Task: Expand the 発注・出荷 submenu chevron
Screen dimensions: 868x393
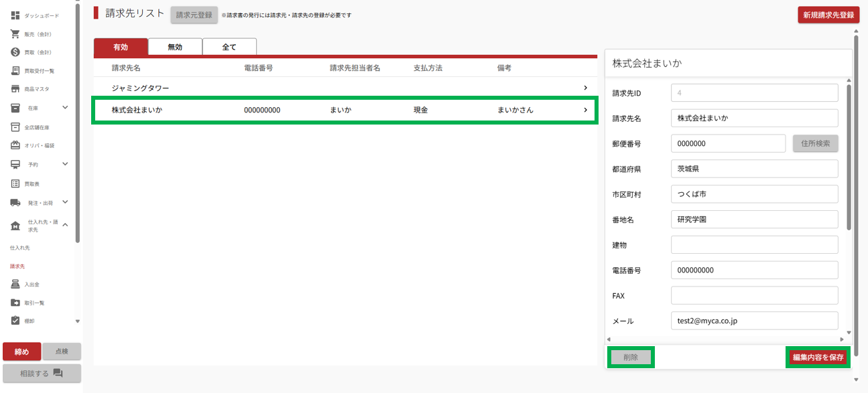Action: point(65,202)
